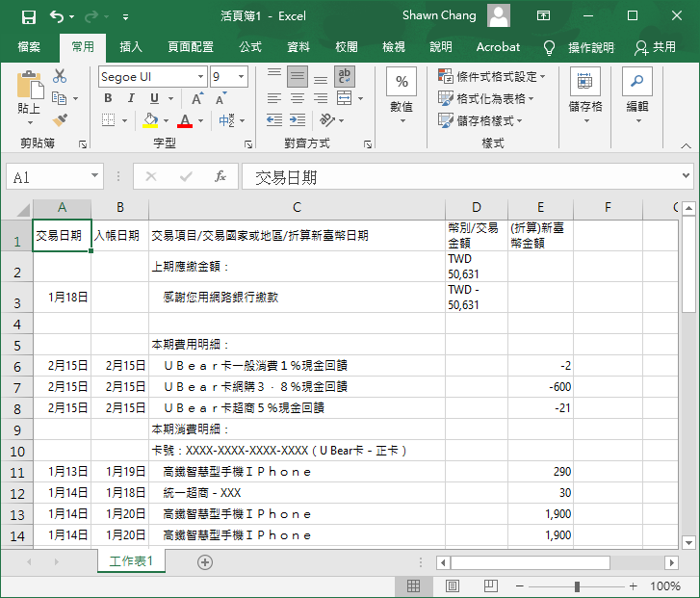Click the zoom in plus button

click(x=633, y=585)
